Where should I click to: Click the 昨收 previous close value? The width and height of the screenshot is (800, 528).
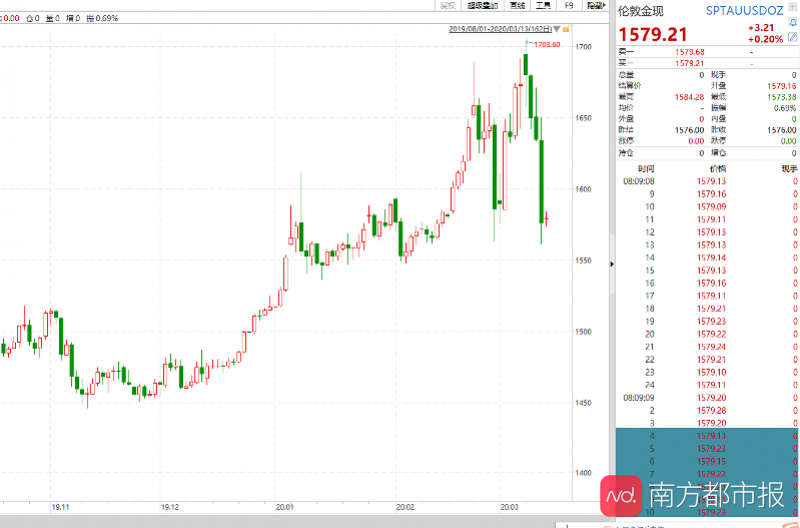781,130
